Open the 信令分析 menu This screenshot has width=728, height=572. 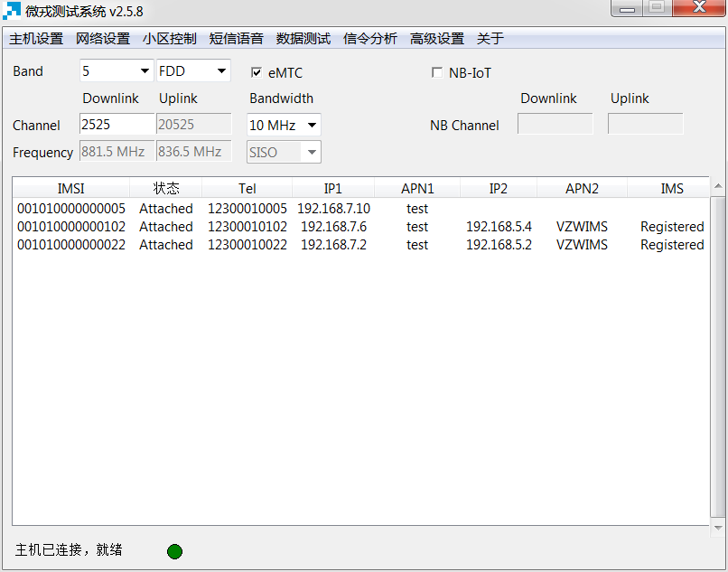pyautogui.click(x=370, y=39)
